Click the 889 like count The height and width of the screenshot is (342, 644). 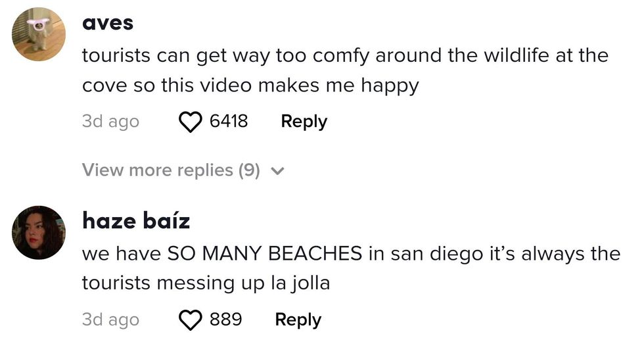[x=225, y=320]
